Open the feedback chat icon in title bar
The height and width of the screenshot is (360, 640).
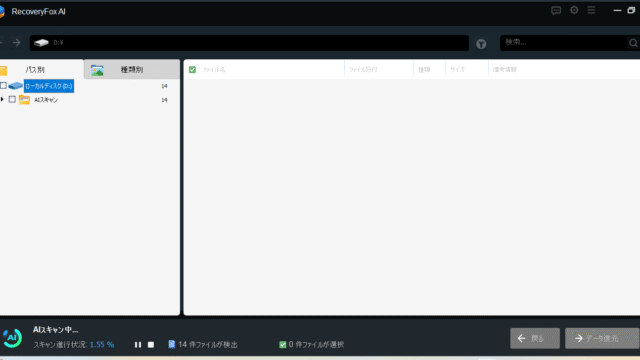coord(556,11)
